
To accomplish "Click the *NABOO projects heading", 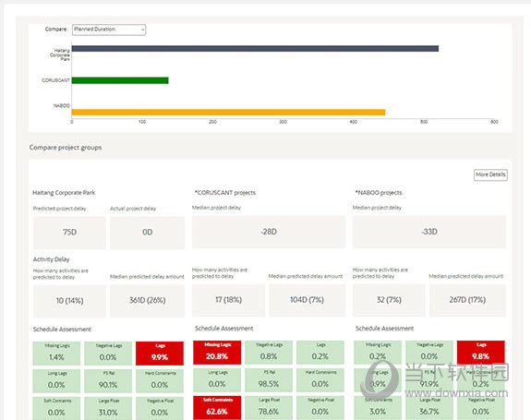I will point(379,193).
